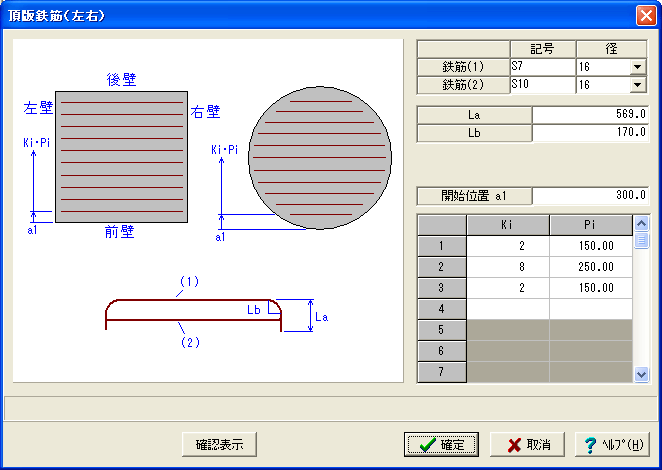Edit the symbol field containing S10
The height and width of the screenshot is (470, 662).
pyautogui.click(x=543, y=85)
